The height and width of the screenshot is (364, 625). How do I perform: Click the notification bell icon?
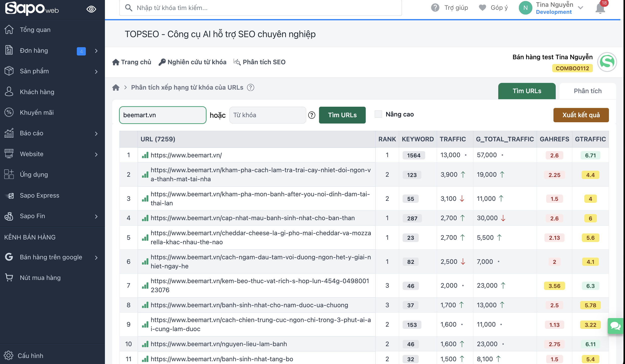pos(600,8)
